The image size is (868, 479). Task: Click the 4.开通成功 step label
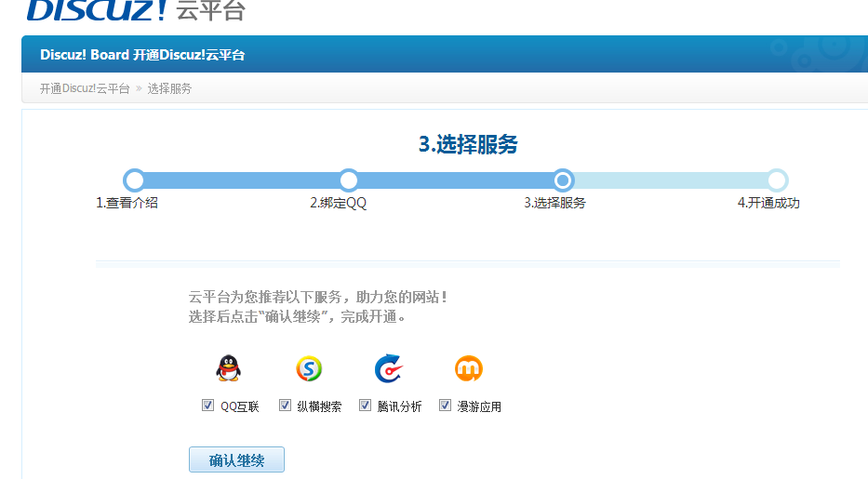768,203
